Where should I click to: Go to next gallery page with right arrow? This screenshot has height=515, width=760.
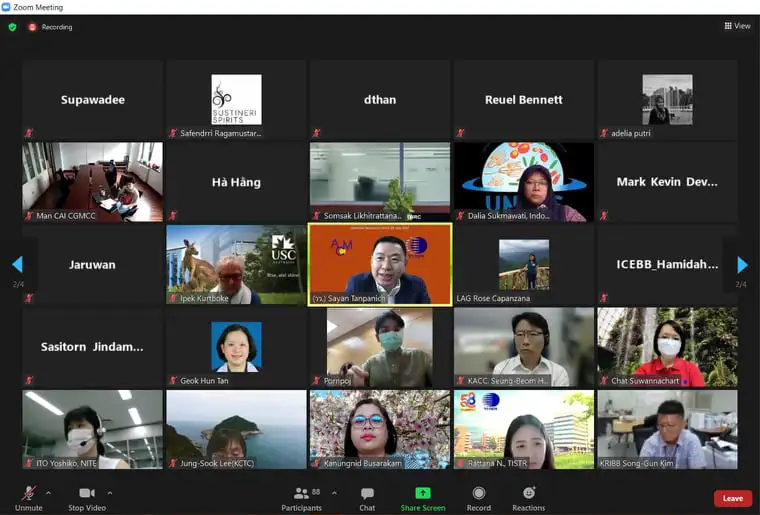click(x=741, y=265)
